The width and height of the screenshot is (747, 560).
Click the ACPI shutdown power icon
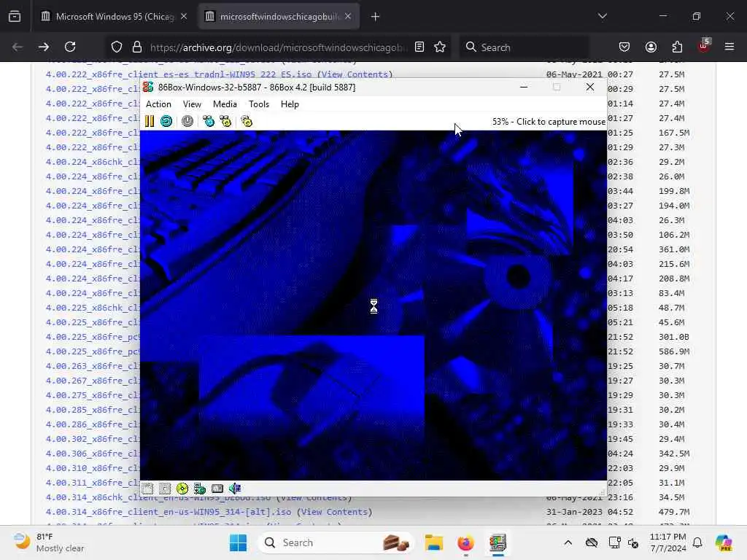point(187,122)
